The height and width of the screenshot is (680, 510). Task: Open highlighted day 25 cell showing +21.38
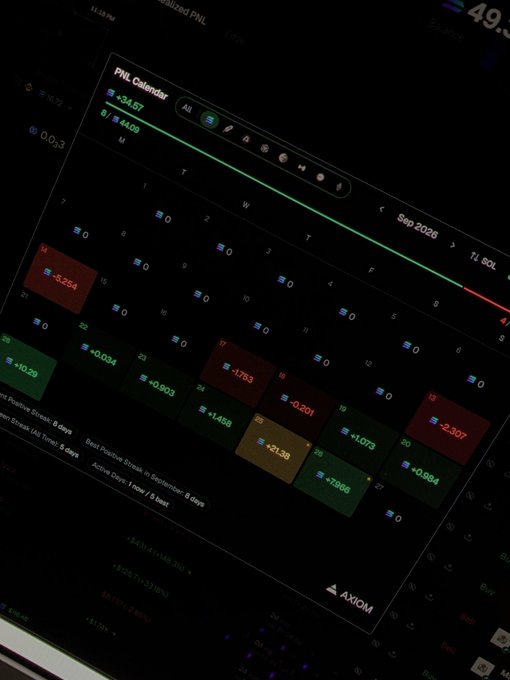(x=273, y=448)
